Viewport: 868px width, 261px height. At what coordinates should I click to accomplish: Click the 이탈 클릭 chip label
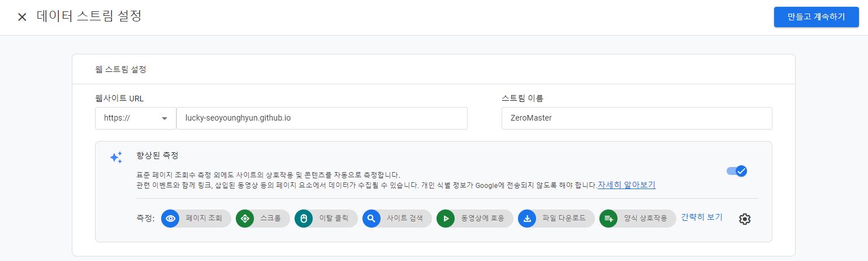pyautogui.click(x=334, y=219)
